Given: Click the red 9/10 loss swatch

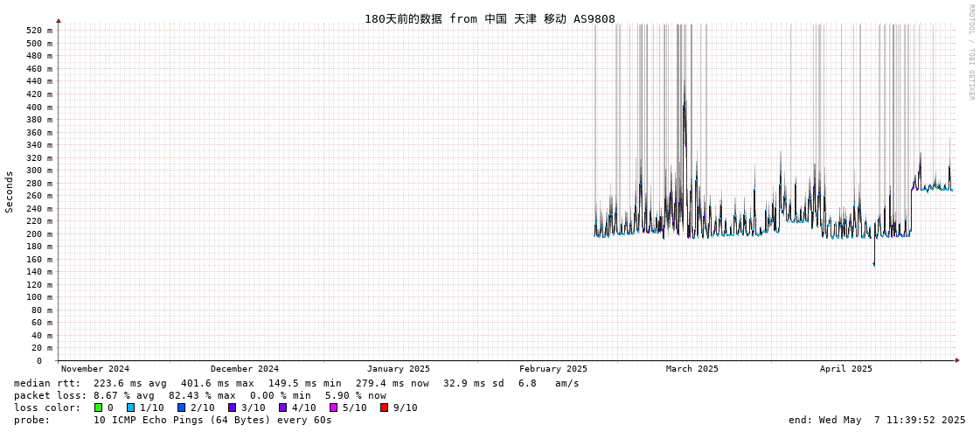Looking at the screenshot, I should [x=384, y=408].
